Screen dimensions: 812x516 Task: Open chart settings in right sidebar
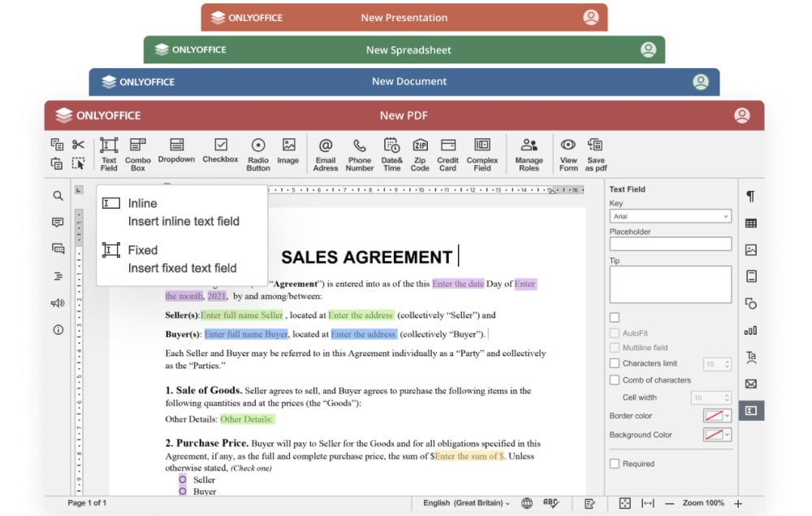(x=751, y=330)
